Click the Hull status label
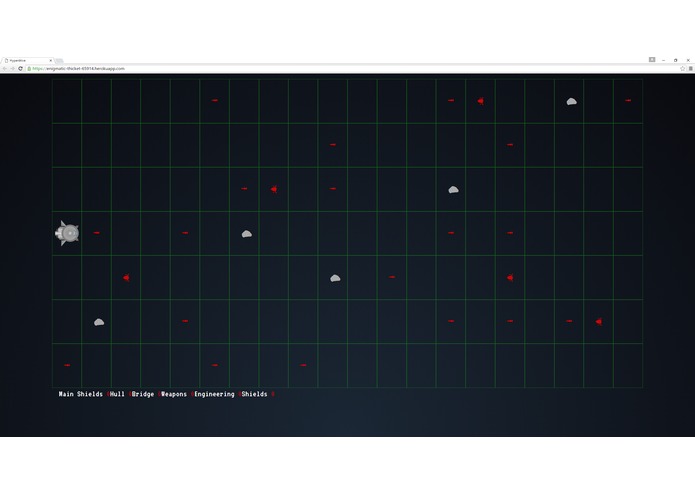The image size is (695, 494). point(117,394)
